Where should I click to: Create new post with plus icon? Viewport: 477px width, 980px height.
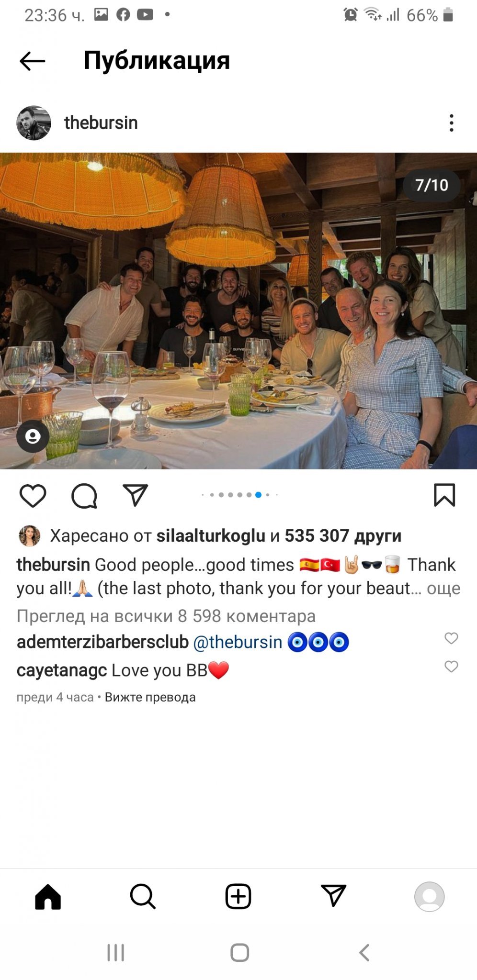click(x=238, y=896)
